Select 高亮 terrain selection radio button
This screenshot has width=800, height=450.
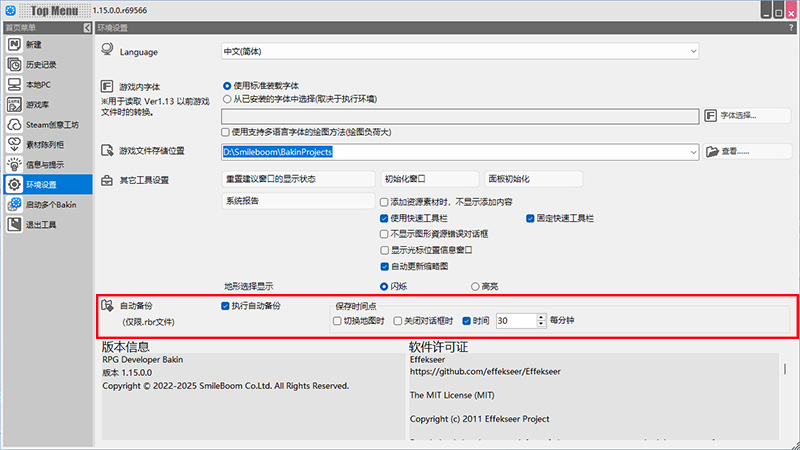[x=472, y=286]
